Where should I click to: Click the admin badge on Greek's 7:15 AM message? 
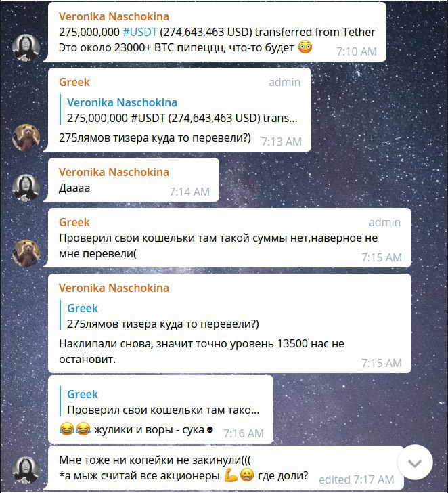point(384,222)
